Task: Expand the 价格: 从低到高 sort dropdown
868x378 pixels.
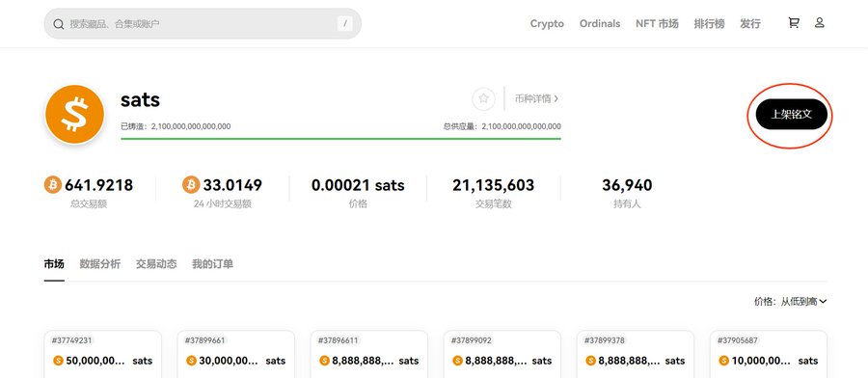Action: (x=790, y=302)
